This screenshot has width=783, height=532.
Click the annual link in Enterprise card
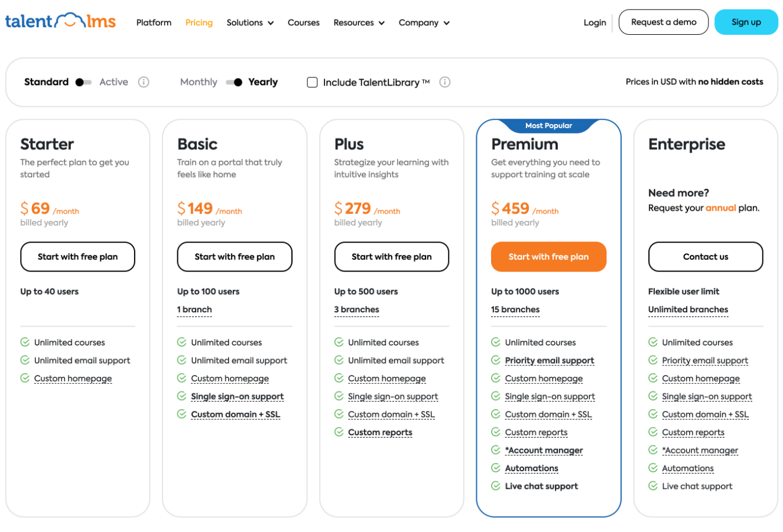pos(721,208)
